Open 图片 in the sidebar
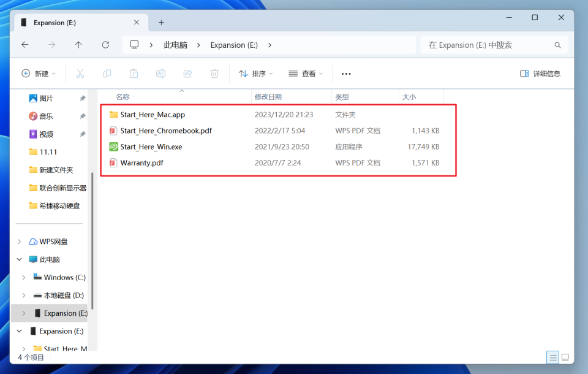The height and width of the screenshot is (374, 588). [x=46, y=98]
